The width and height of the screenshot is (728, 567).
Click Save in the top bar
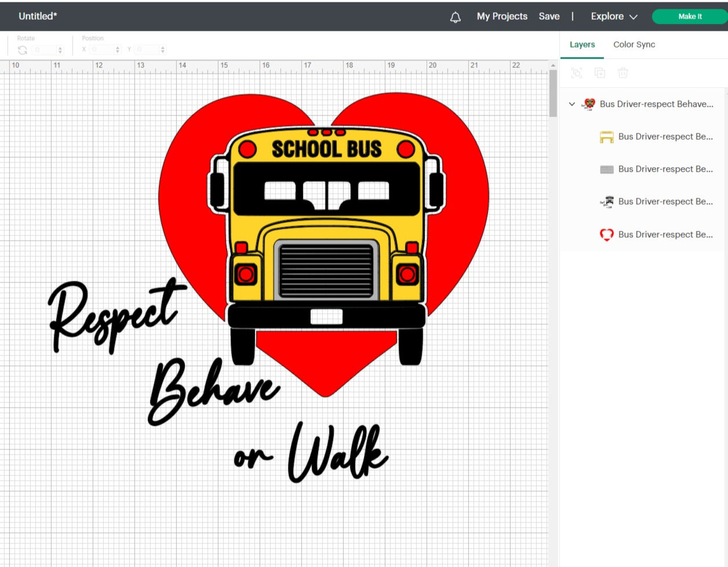click(549, 16)
